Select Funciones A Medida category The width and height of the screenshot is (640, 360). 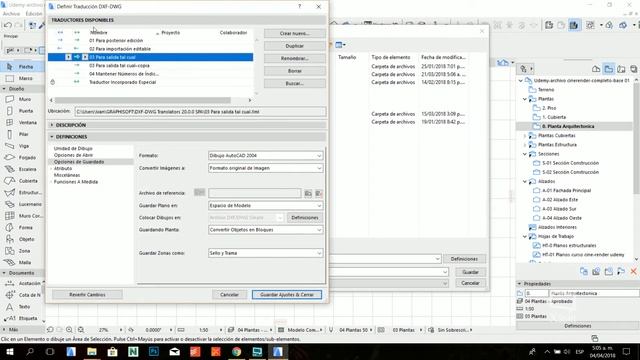pyautogui.click(x=76, y=182)
